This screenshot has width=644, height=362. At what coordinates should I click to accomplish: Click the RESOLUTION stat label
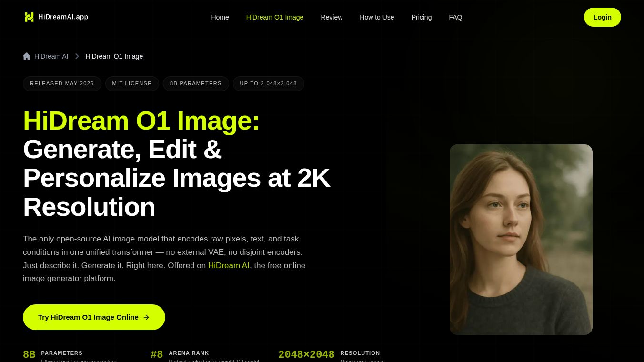[360, 353]
